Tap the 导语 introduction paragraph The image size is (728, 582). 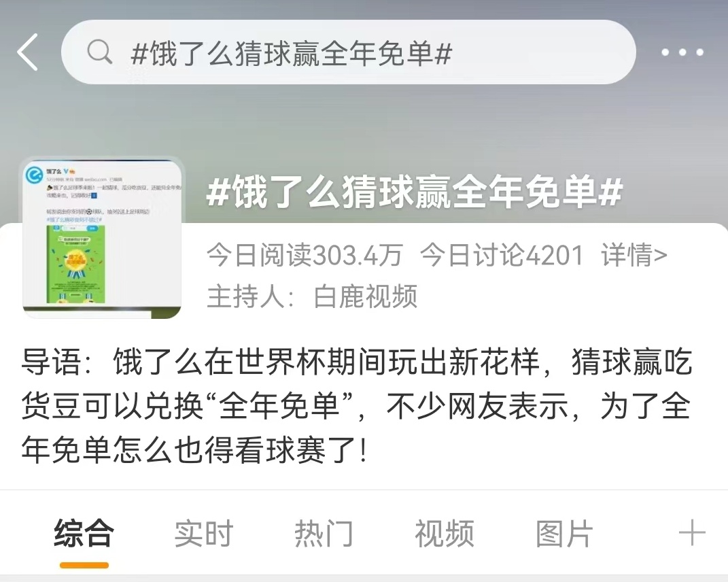click(357, 406)
